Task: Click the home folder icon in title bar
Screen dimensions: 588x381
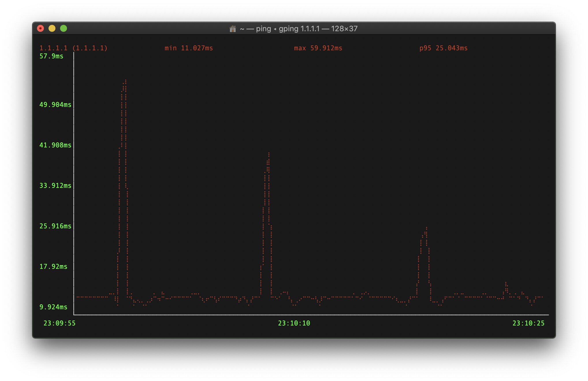Action: [x=232, y=29]
